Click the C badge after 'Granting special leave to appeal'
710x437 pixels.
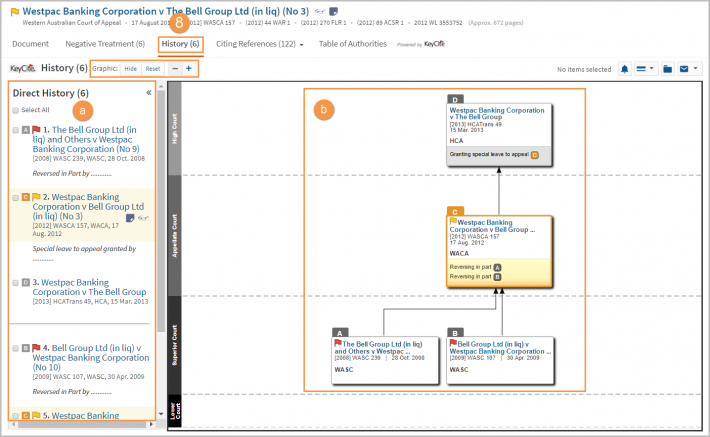[535, 155]
